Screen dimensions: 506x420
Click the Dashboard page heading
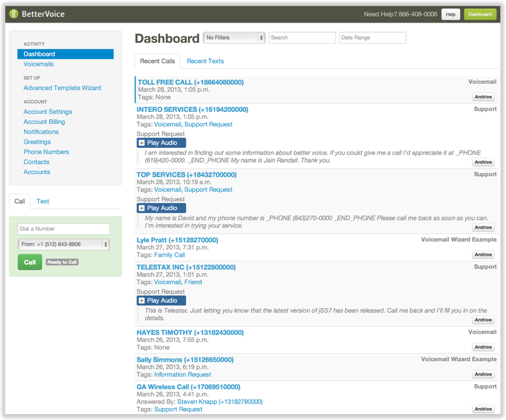pyautogui.click(x=167, y=39)
